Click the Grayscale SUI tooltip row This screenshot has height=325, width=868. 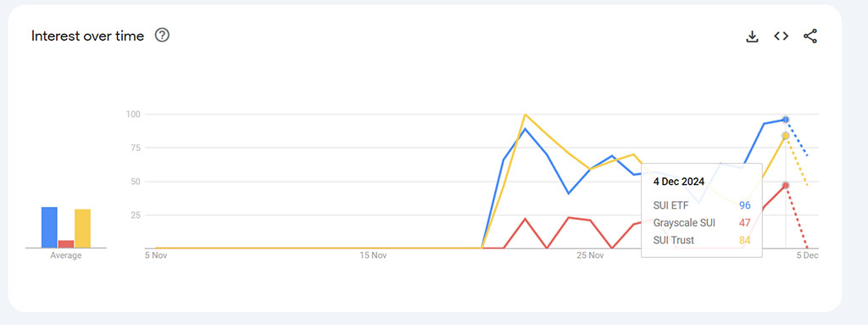click(x=701, y=223)
